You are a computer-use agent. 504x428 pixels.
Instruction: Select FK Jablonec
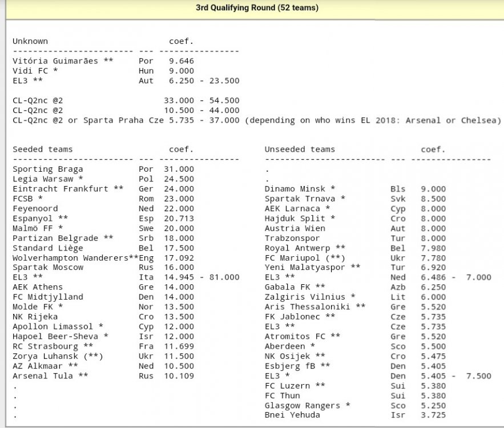(292, 317)
